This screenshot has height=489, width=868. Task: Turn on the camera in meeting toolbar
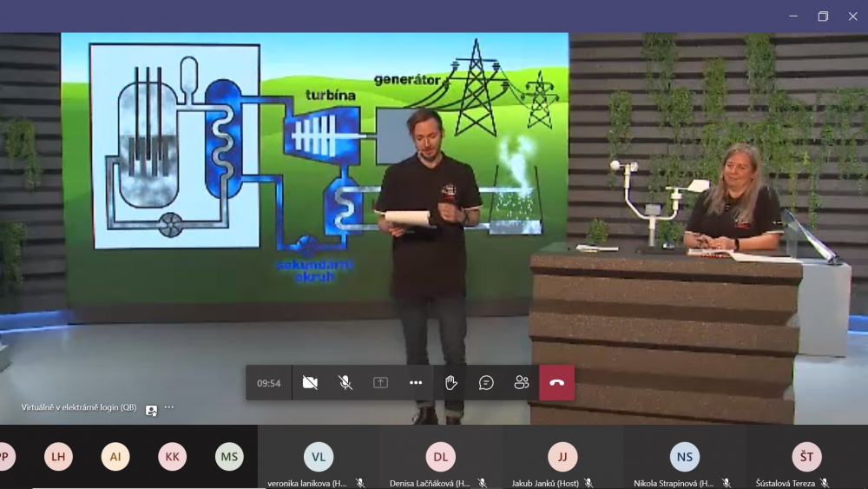coord(310,383)
